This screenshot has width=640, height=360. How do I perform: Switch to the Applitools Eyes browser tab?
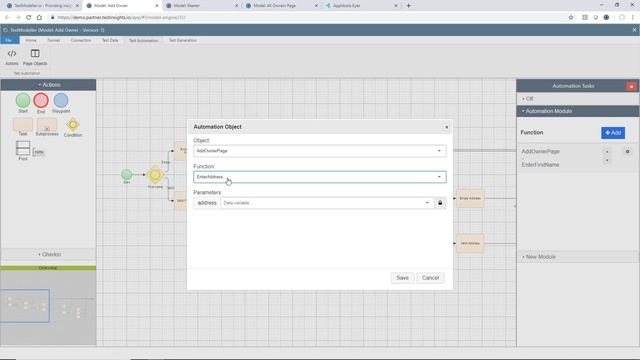point(361,6)
